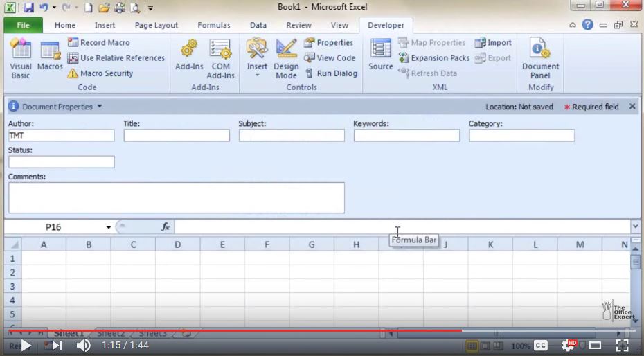The width and height of the screenshot is (644, 356).
Task: Click the Save icon in quick access toolbar
Action: 28,8
